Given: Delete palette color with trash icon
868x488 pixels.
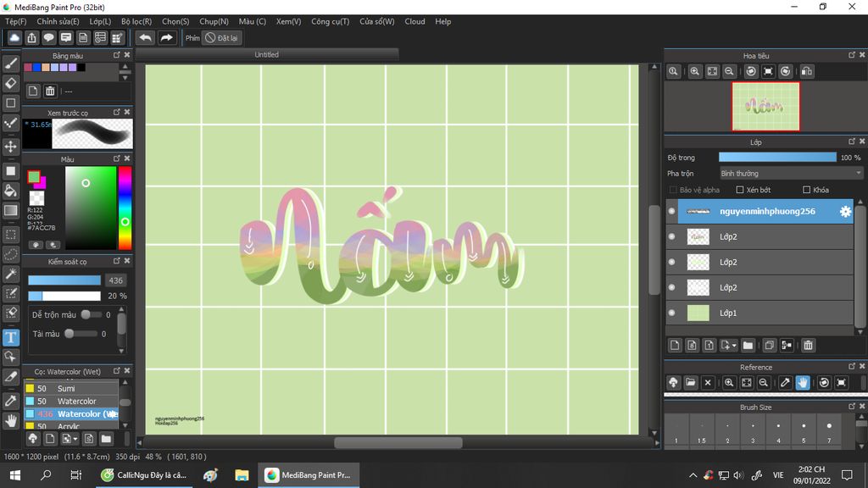Looking at the screenshot, I should pos(50,91).
